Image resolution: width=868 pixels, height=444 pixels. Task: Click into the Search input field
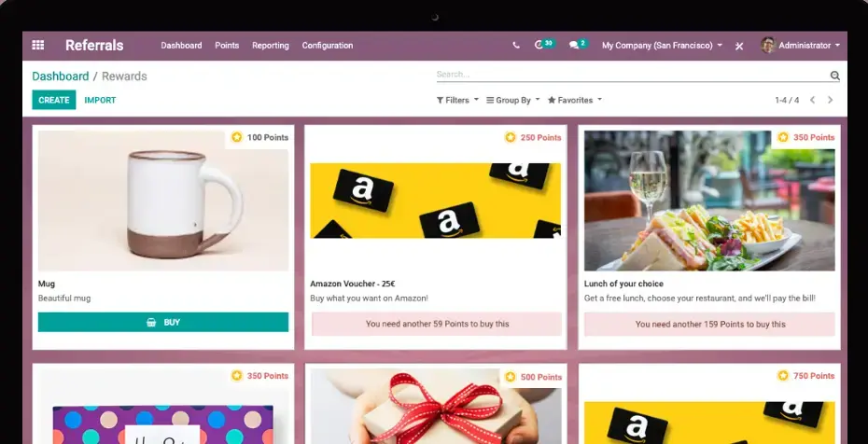630,75
